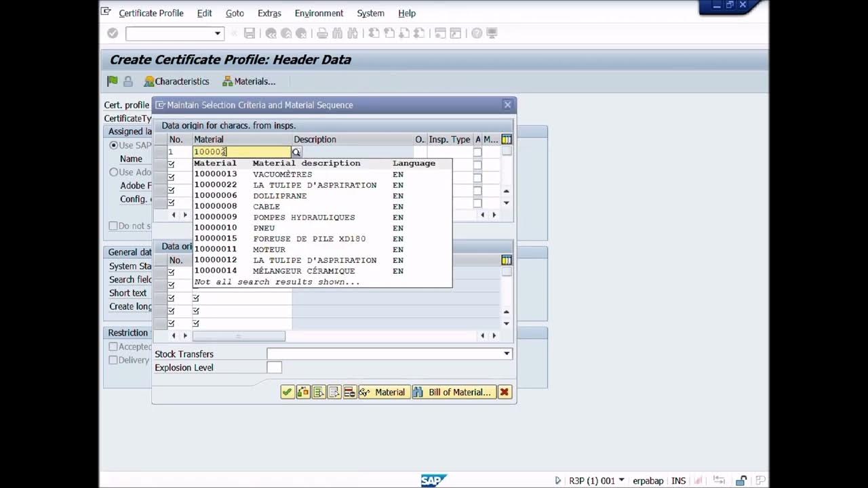Click the Material input field in row 1
This screenshot has width=868, height=488.
click(x=242, y=152)
